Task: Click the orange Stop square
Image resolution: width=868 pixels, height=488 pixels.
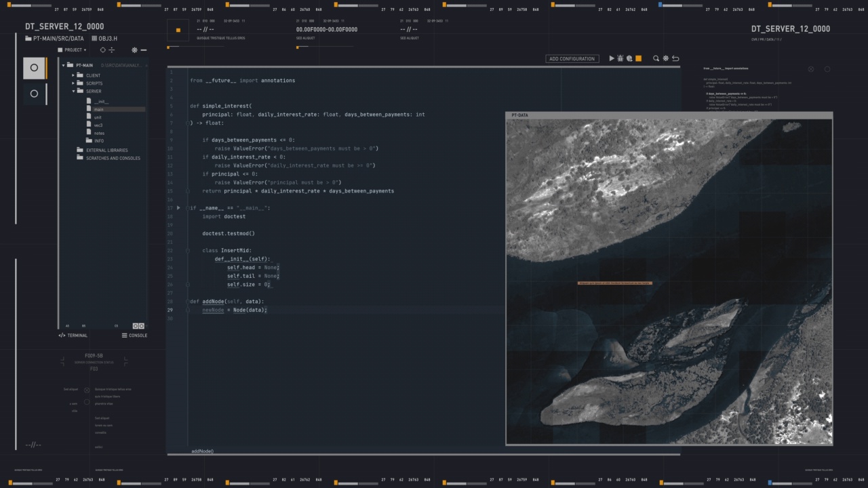Action: tap(638, 59)
